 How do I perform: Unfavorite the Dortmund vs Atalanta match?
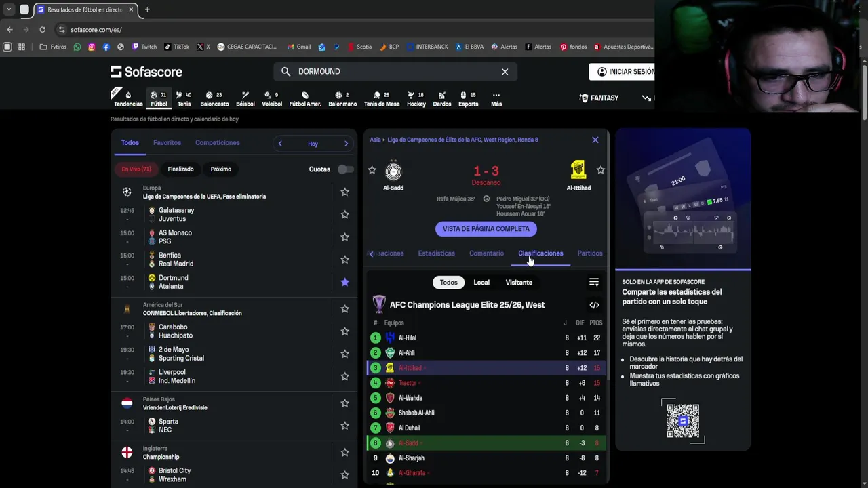(x=344, y=282)
